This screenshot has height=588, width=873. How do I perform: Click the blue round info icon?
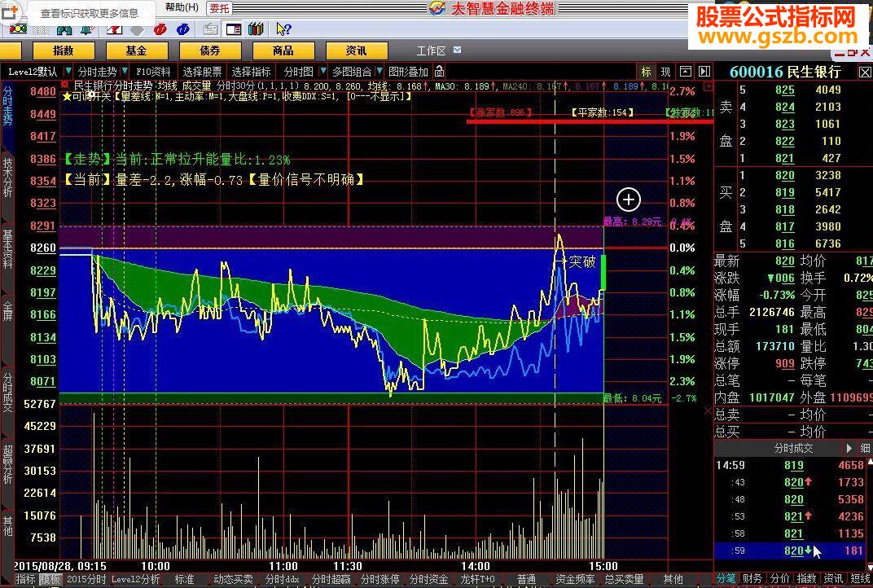coord(182,29)
